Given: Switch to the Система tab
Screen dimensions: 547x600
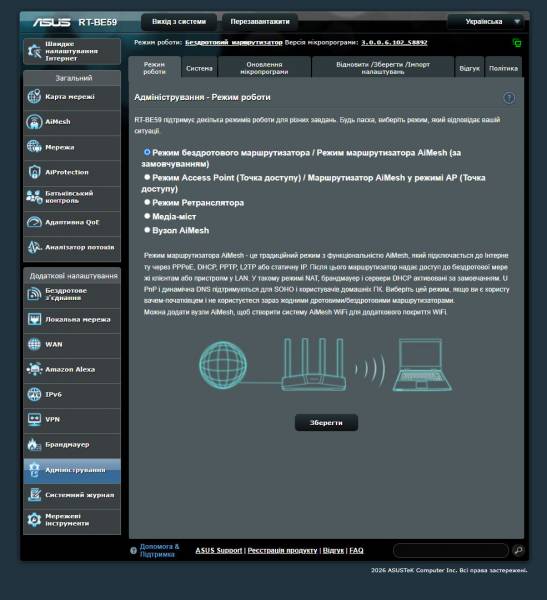Looking at the screenshot, I should (199, 68).
